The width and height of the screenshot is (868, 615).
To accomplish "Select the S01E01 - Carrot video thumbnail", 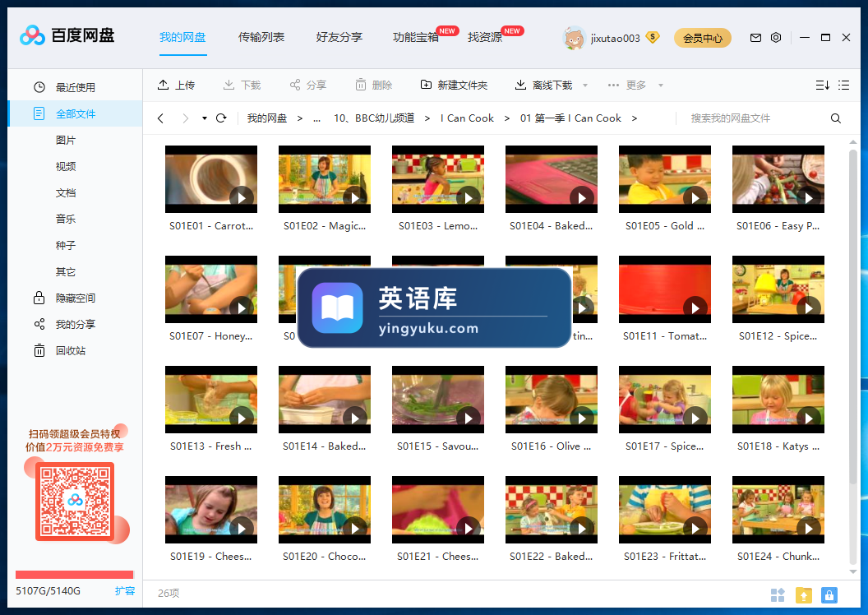I will 211,179.
